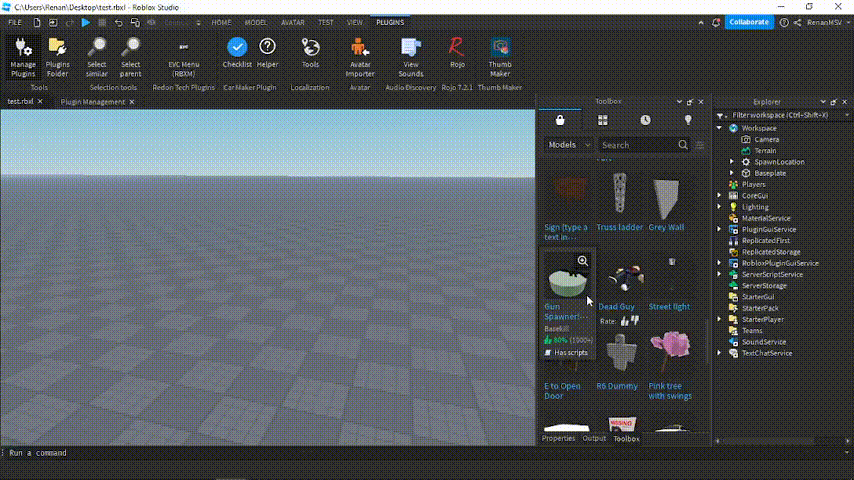Collapse the Workspace tree node
The image size is (854, 480).
pos(719,128)
